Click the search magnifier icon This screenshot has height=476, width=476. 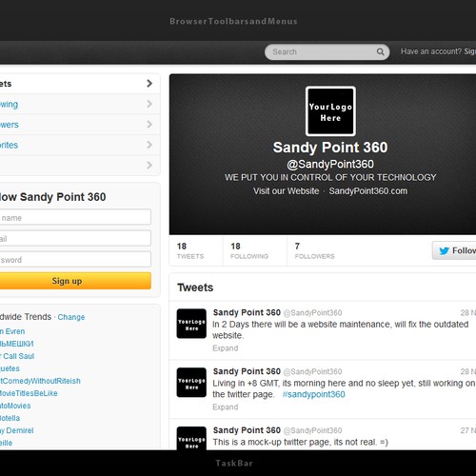(380, 51)
